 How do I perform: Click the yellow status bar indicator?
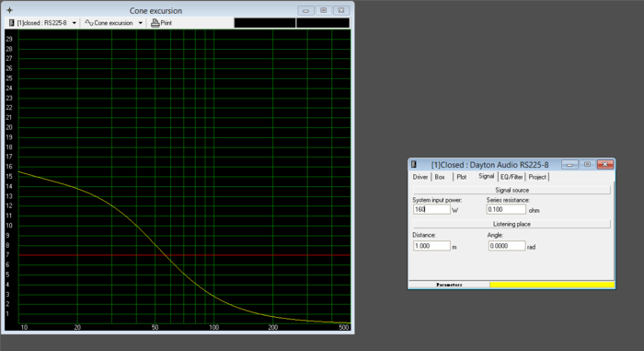pos(552,285)
